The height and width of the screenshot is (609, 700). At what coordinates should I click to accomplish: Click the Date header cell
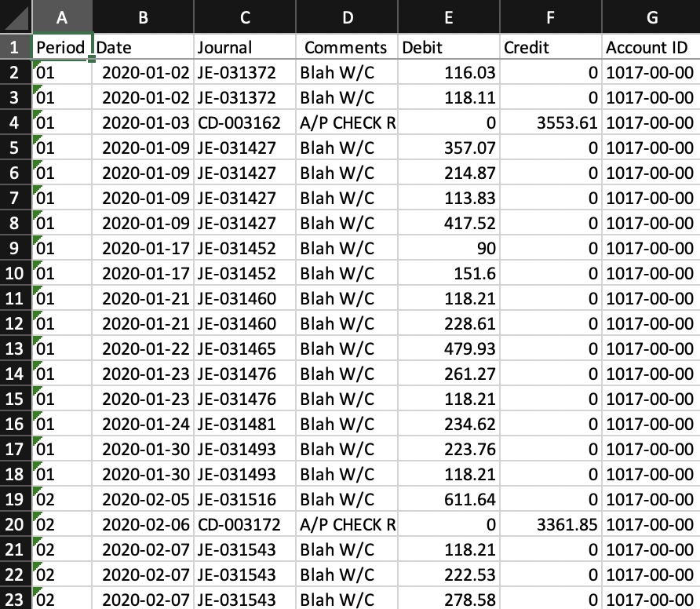pyautogui.click(x=143, y=46)
